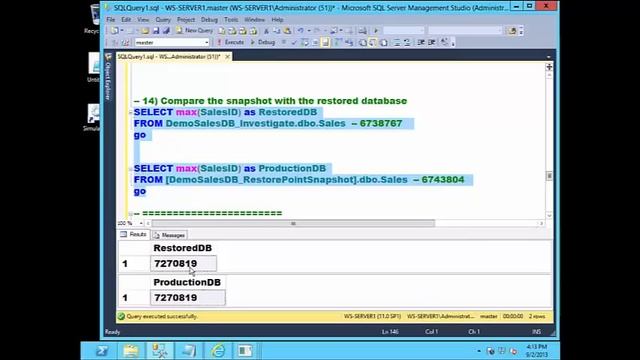This screenshot has width=640, height=360.
Task: Open the Object Explorer side panel
Action: coord(108,78)
